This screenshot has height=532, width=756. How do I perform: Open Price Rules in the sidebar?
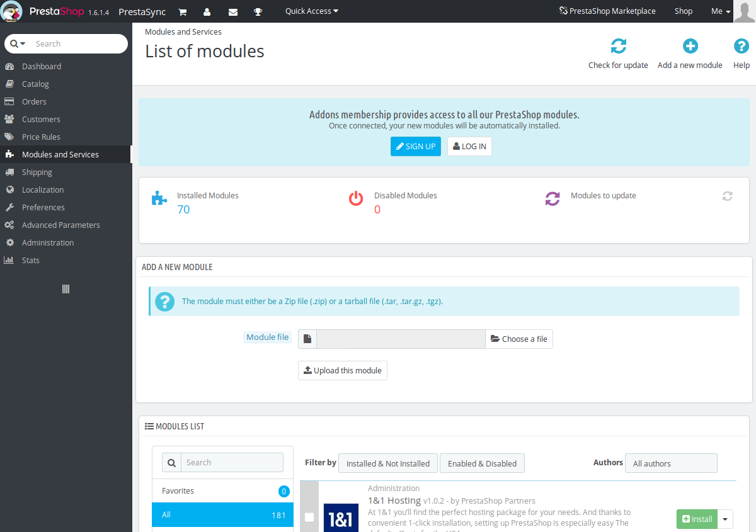(x=66, y=137)
